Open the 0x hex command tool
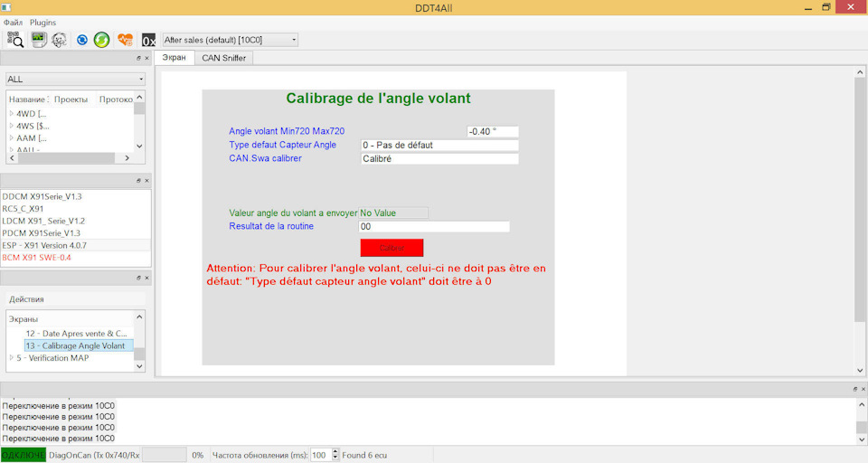 click(148, 40)
